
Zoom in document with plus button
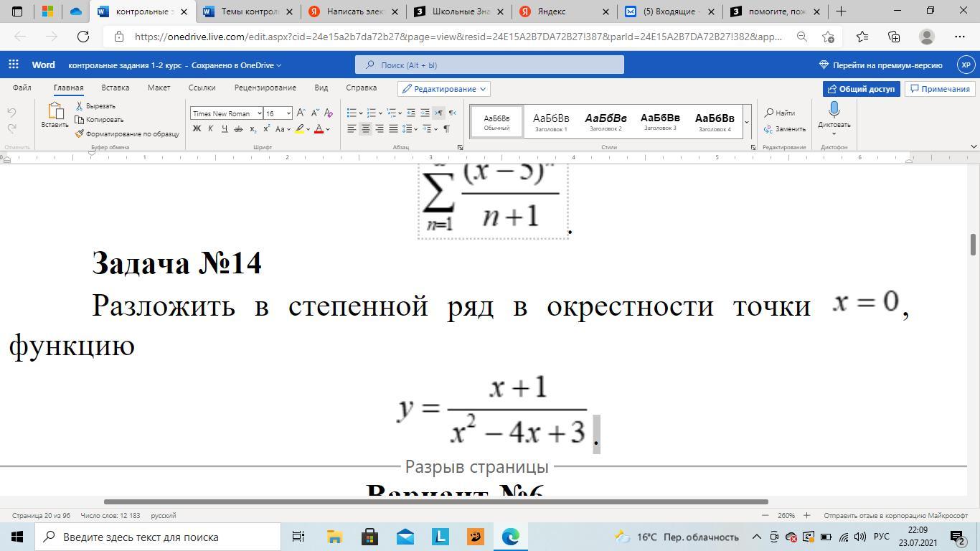[x=806, y=515]
